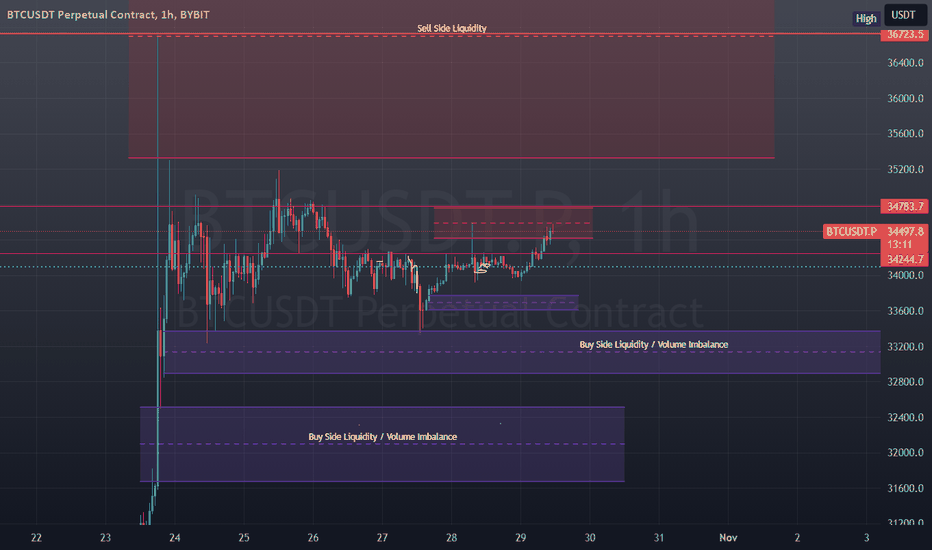Select the Sell Side Liquidity label
The image size is (932, 550).
pos(452,28)
